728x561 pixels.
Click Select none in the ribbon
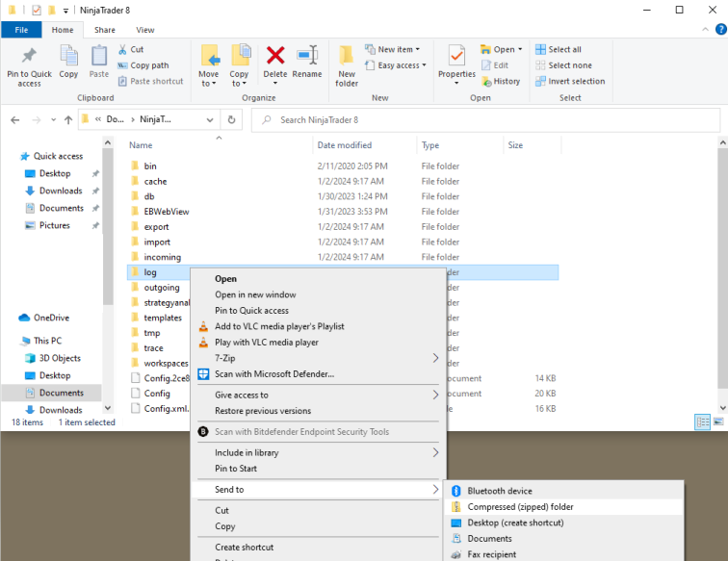point(563,65)
